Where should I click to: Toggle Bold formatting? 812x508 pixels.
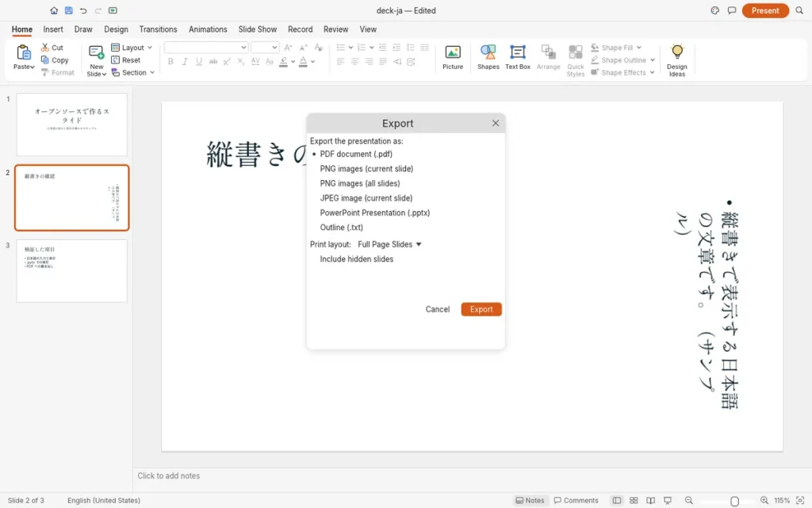pos(170,62)
